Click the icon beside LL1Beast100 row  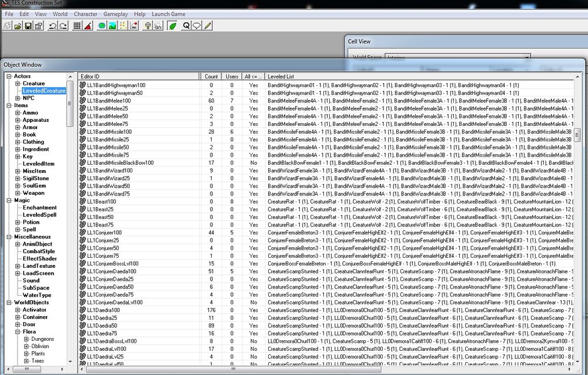83,201
